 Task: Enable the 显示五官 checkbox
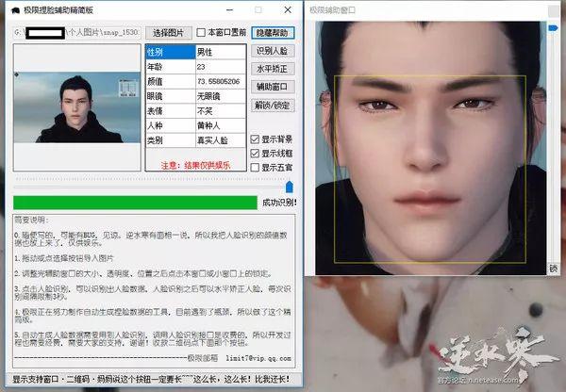click(x=255, y=168)
